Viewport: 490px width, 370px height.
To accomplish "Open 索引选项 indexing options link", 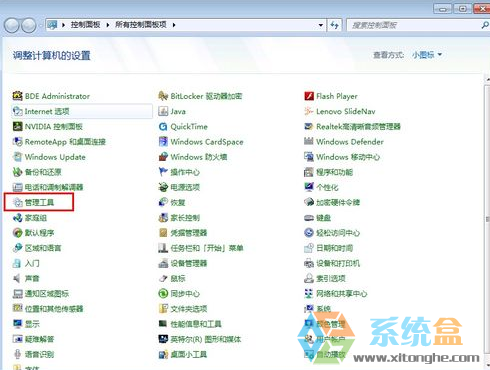I will point(331,278).
